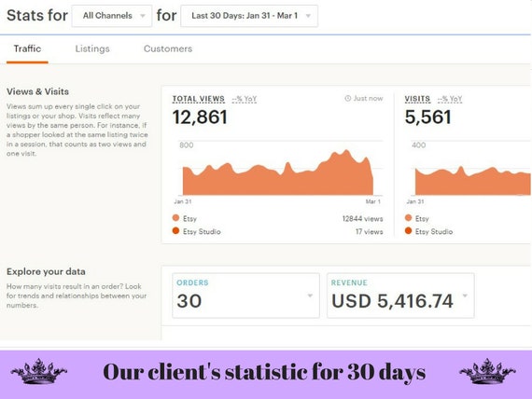The width and height of the screenshot is (532, 399).
Task: Click the Etsy legend dot under Total Views
Action: point(175,217)
